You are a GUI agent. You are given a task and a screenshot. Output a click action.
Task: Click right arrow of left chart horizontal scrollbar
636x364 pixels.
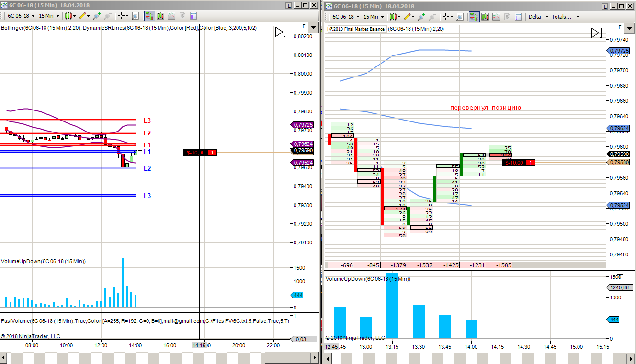click(x=315, y=357)
